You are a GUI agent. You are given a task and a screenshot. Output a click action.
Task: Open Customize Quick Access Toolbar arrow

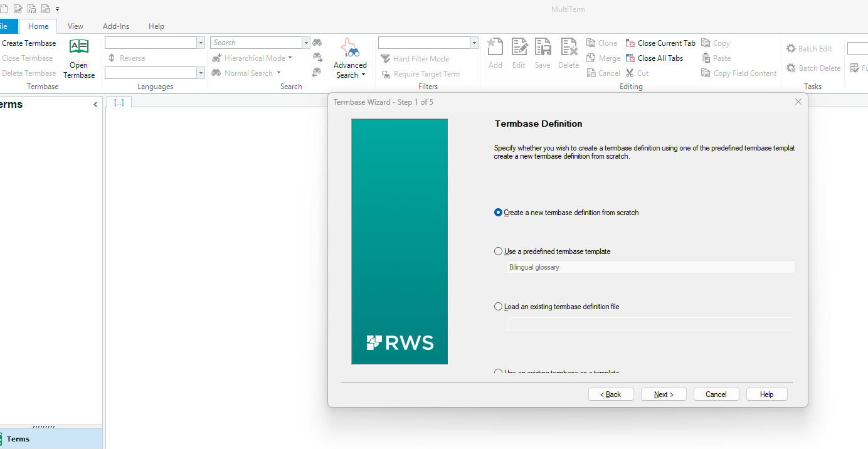click(58, 9)
